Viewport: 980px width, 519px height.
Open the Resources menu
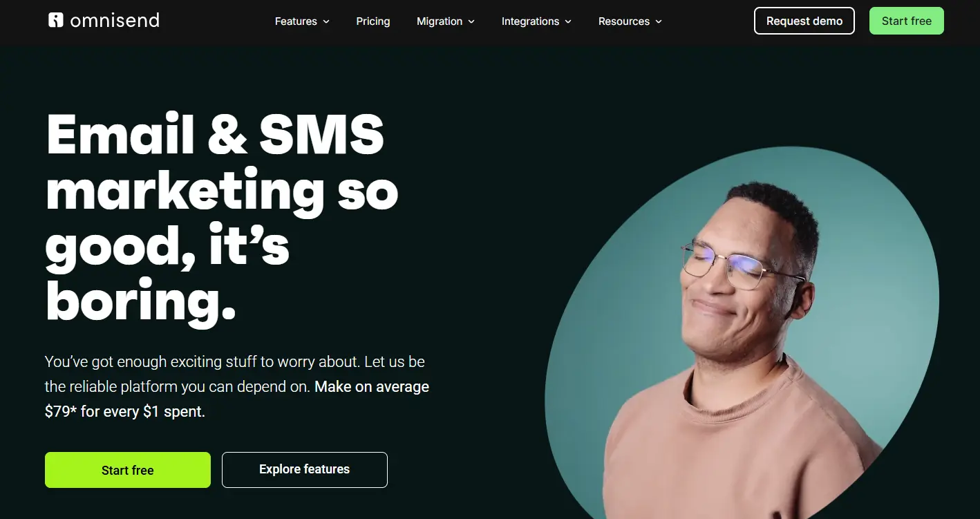630,21
